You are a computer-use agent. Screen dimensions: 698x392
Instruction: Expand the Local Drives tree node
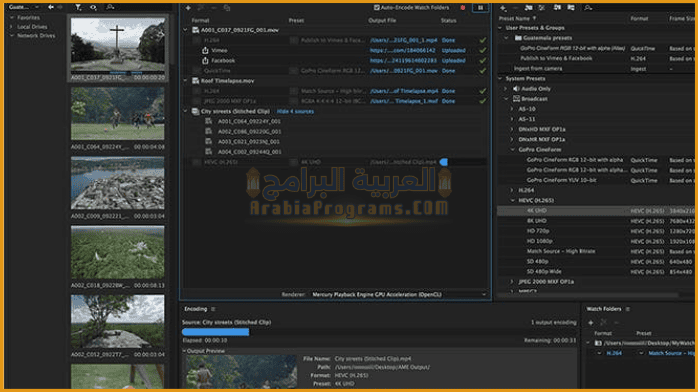[12, 27]
